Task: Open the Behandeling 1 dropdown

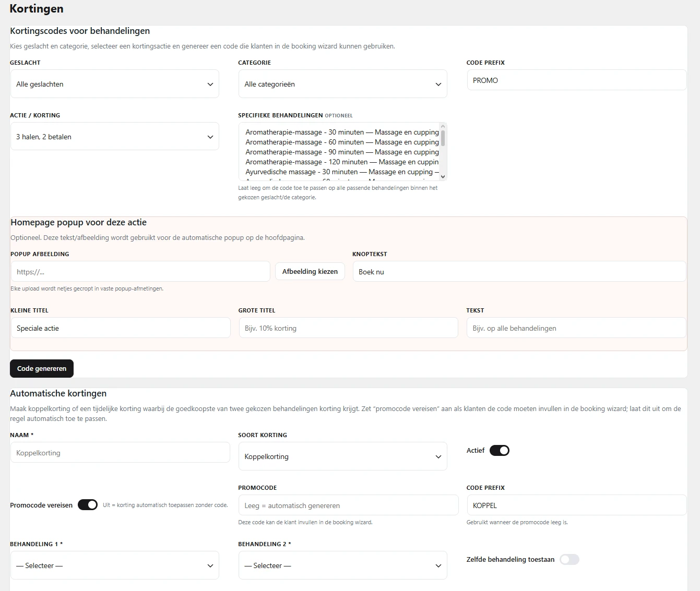Action: click(114, 565)
